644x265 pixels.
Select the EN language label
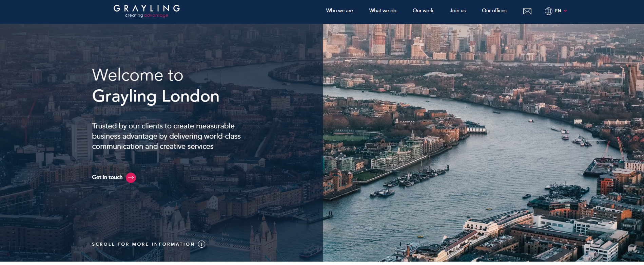[558, 11]
